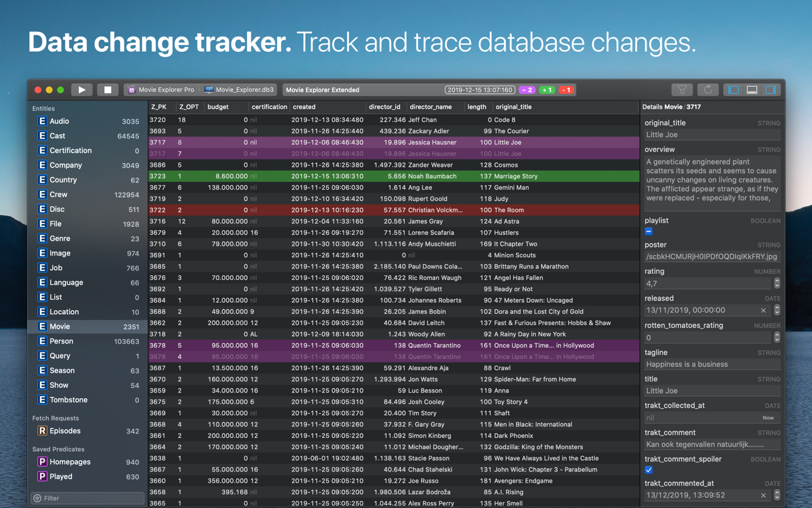Select the Show entity icon
Screen dimensions: 812x508
42,385
